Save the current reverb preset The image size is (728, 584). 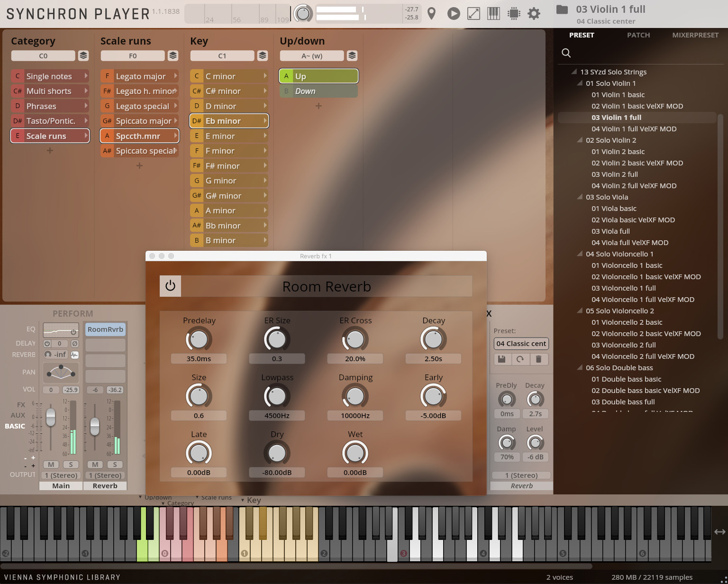point(502,359)
